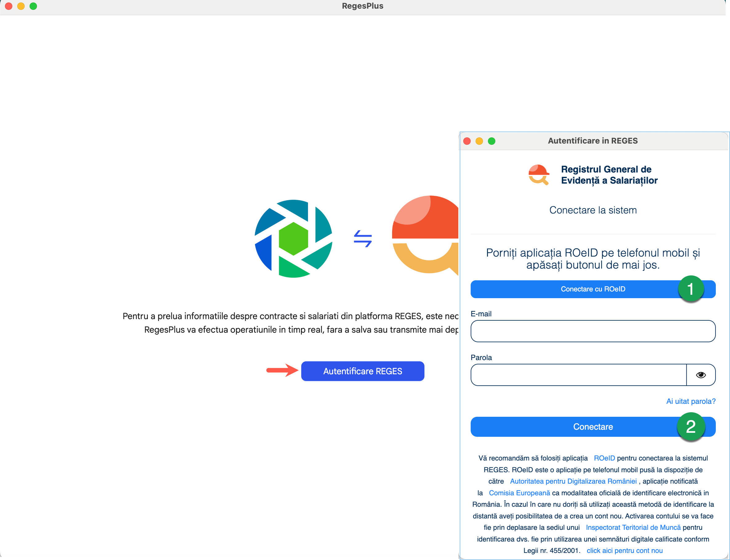Open the Inspectorat Teritorial de Muncă link
730x560 pixels.
[x=633, y=527]
